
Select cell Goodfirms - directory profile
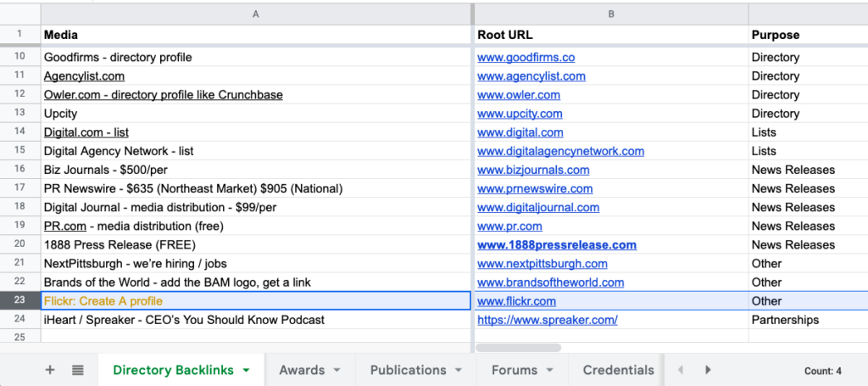[256, 58]
